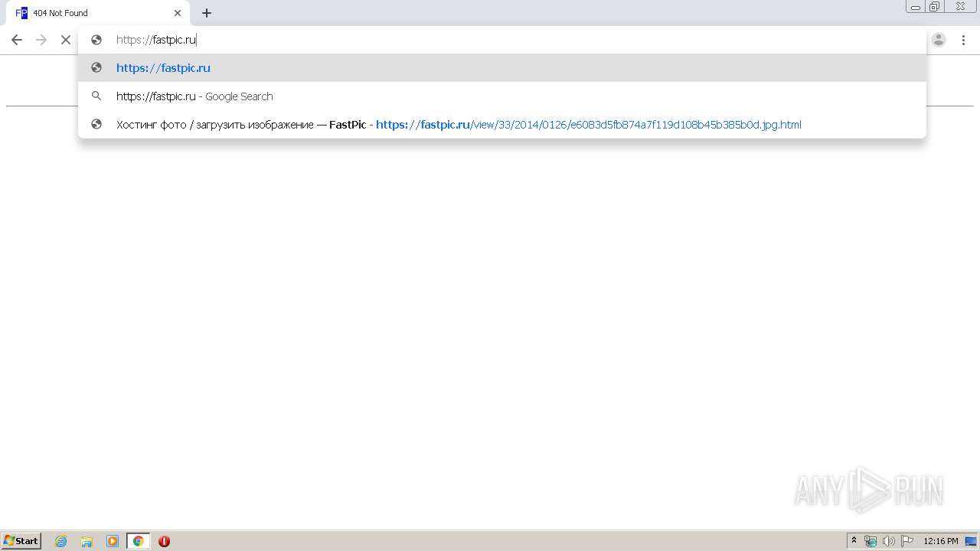Image resolution: width=980 pixels, height=551 pixels.
Task: Minimize the Chrome window
Action: (916, 7)
